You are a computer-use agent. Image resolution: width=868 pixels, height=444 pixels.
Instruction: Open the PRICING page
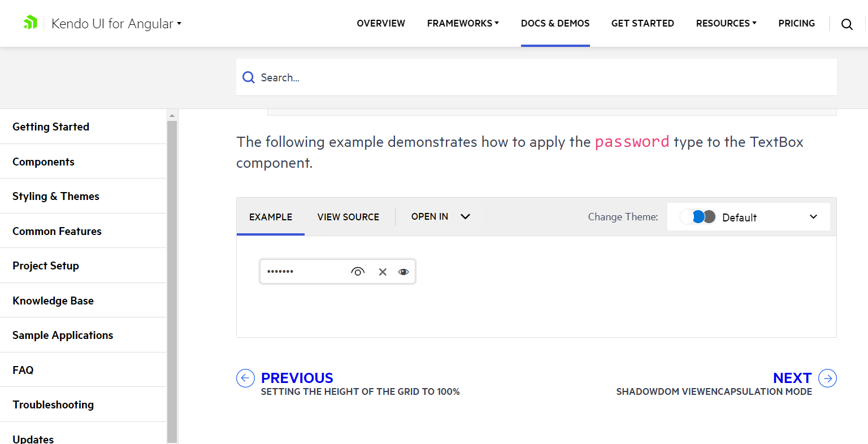tap(796, 23)
